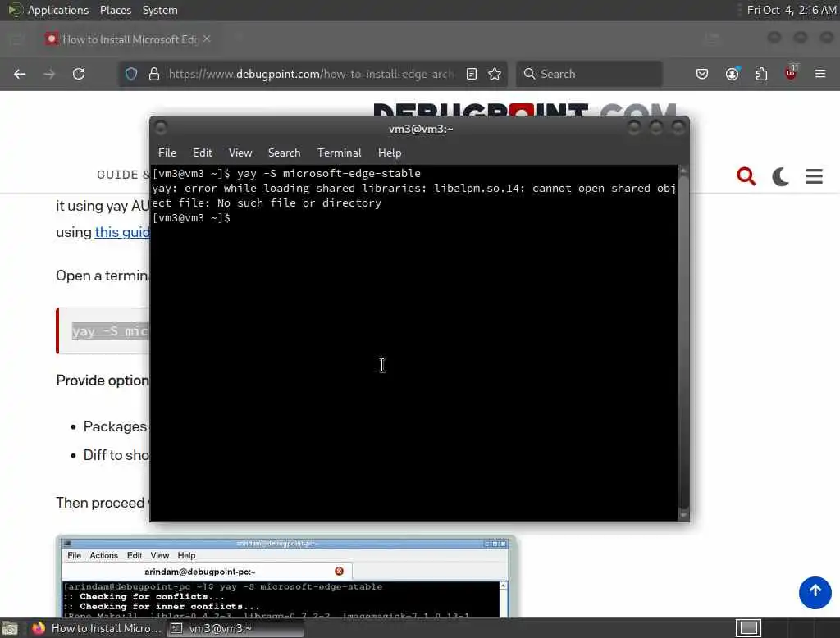Open terminal View menu
The width and height of the screenshot is (840, 638).
(240, 153)
